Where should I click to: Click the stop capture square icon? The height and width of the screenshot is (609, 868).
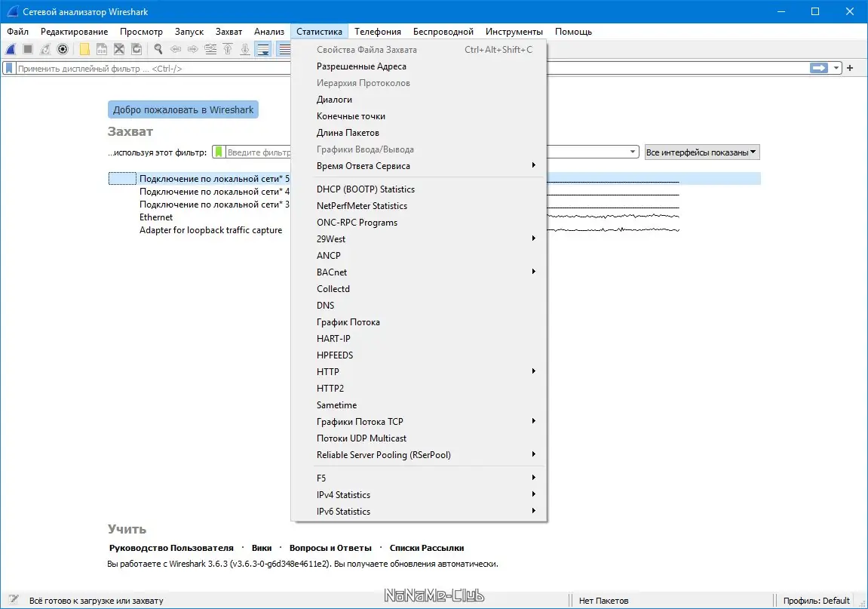pyautogui.click(x=28, y=49)
